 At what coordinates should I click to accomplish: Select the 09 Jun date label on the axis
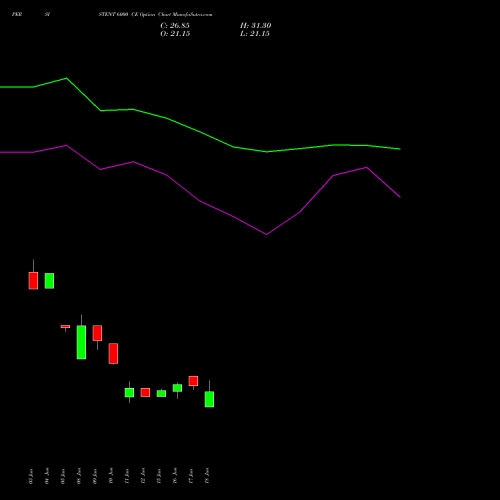pyautogui.click(x=95, y=476)
